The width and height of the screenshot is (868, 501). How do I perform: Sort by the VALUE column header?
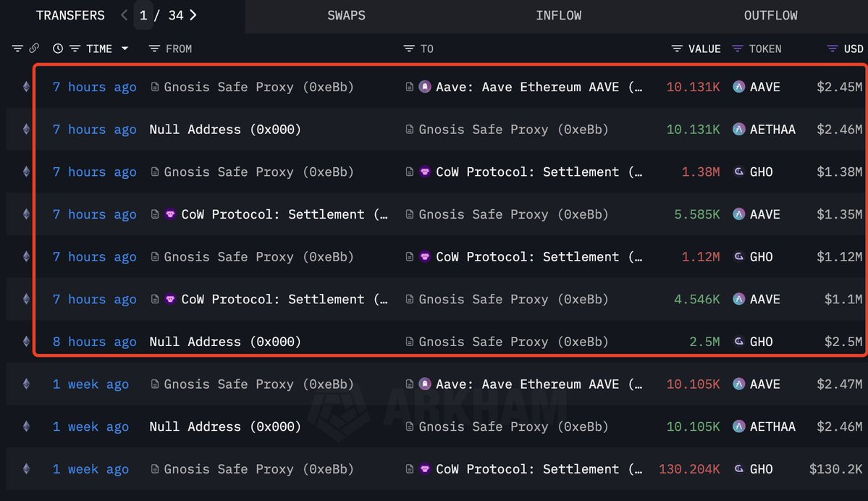(x=704, y=49)
